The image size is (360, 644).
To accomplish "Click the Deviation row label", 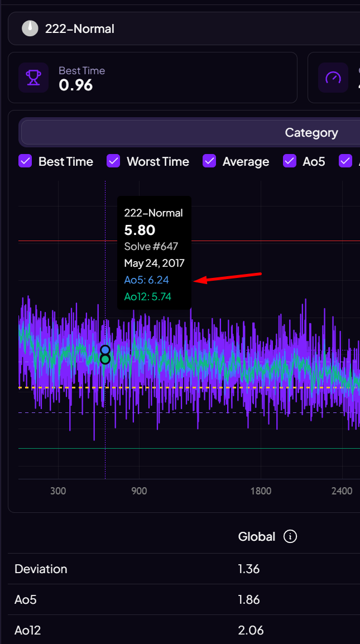I will (x=41, y=569).
